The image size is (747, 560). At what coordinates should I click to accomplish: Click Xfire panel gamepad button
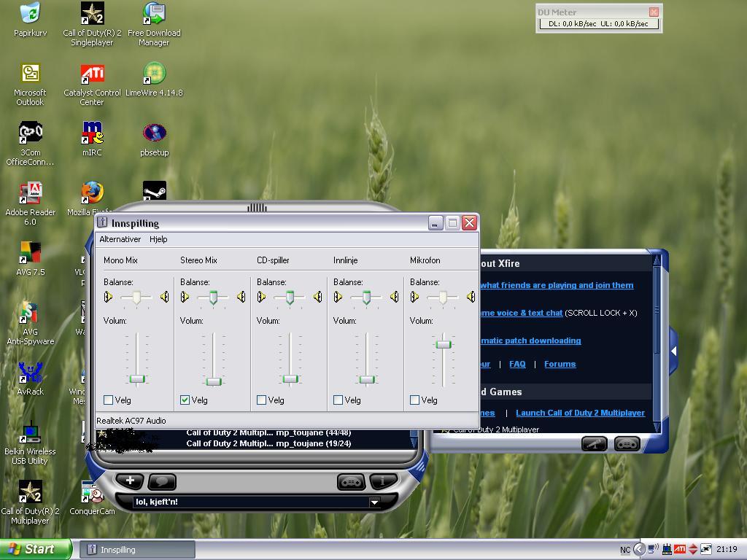tap(627, 444)
